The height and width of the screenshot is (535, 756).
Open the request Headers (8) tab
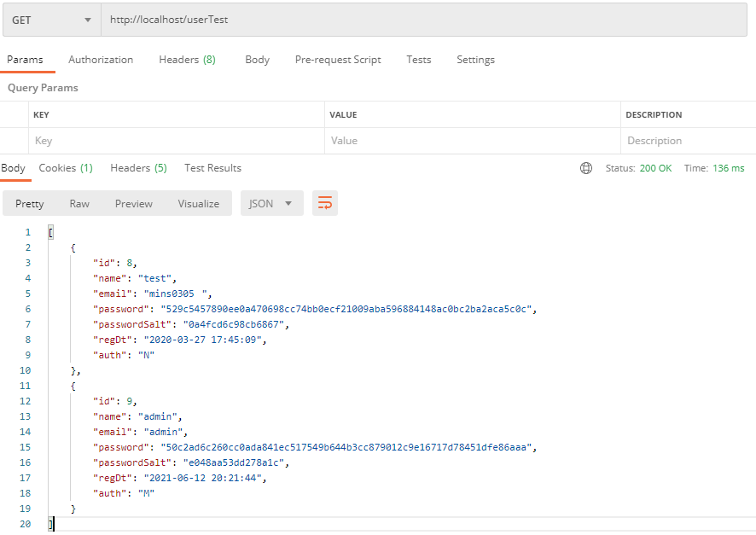click(187, 60)
